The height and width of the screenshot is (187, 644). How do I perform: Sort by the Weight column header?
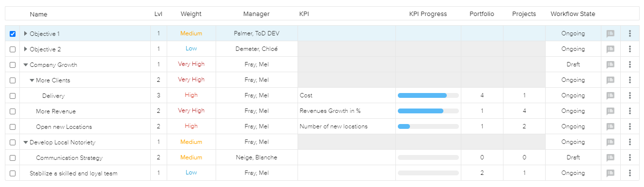(191, 14)
